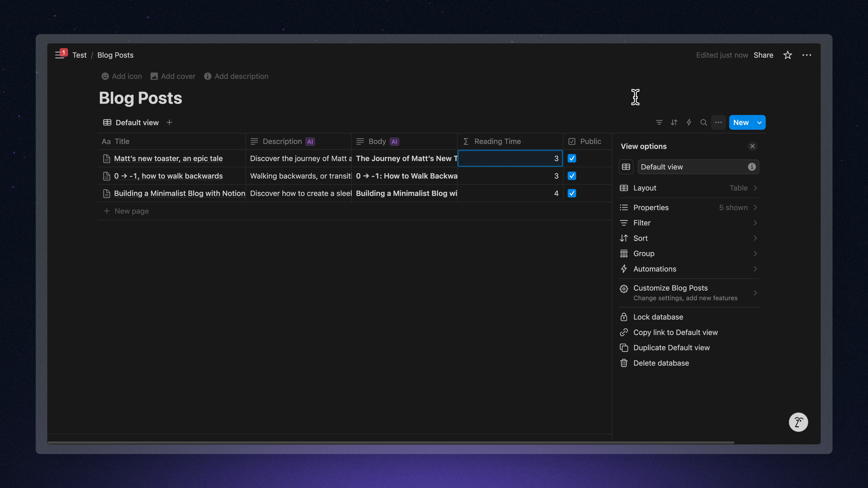Uncheck Public for Matt's new toaster row
This screenshot has width=868, height=488.
572,159
